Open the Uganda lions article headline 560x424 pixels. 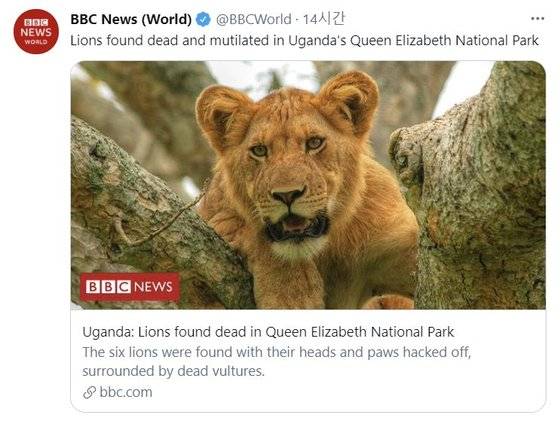[x=268, y=332]
